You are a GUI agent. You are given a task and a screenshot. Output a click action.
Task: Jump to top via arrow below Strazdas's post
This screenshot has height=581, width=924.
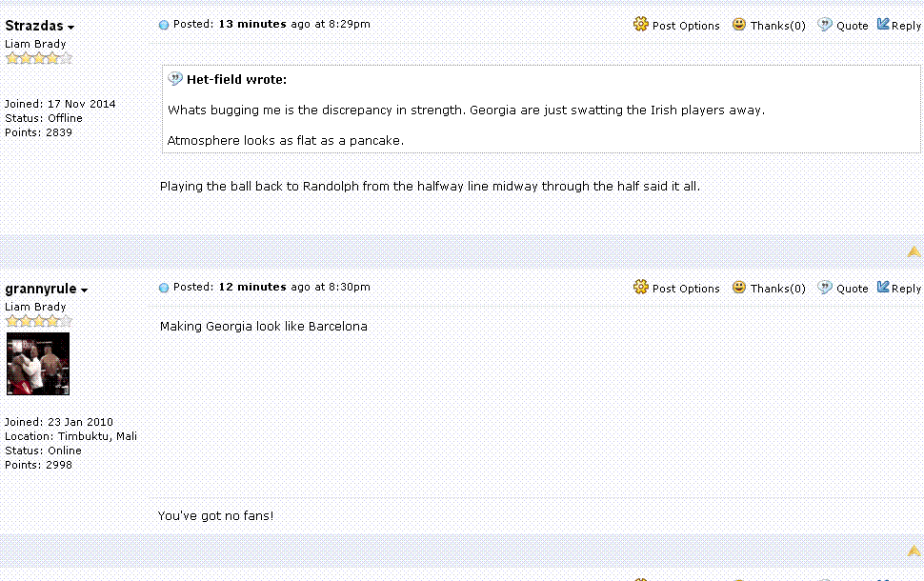coord(914,252)
